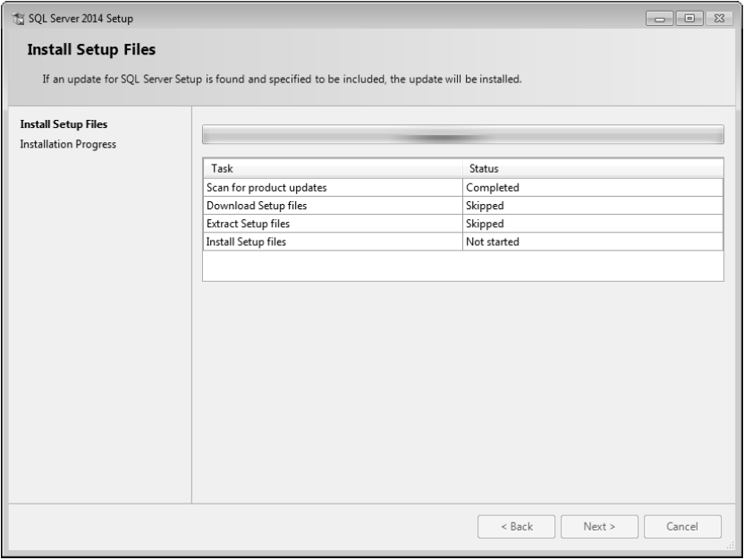Click the Completed status cell
The height and width of the screenshot is (560, 744).
click(593, 188)
